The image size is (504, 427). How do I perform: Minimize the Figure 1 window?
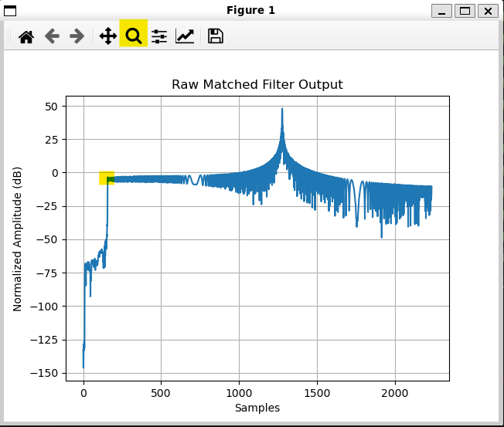[x=441, y=11]
